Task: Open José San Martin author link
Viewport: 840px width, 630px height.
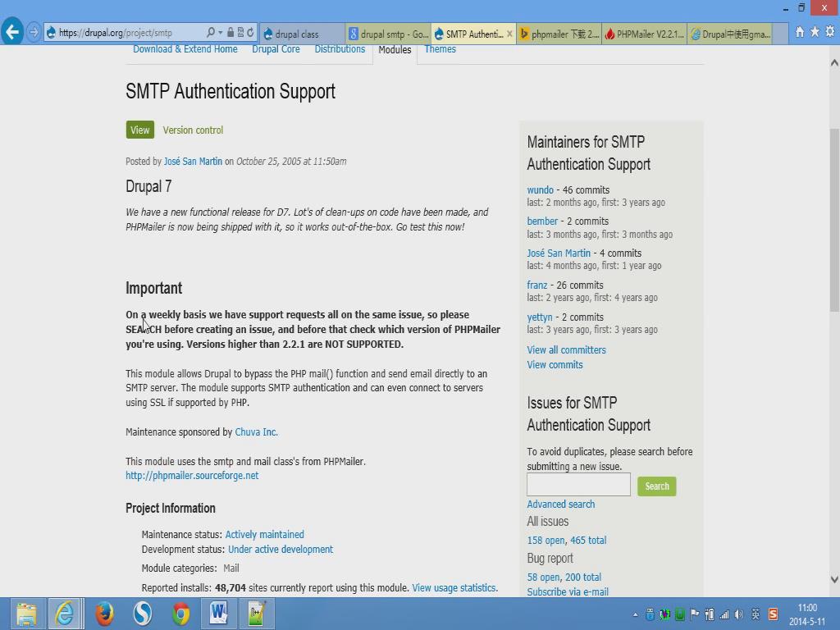Action: pyautogui.click(x=193, y=162)
